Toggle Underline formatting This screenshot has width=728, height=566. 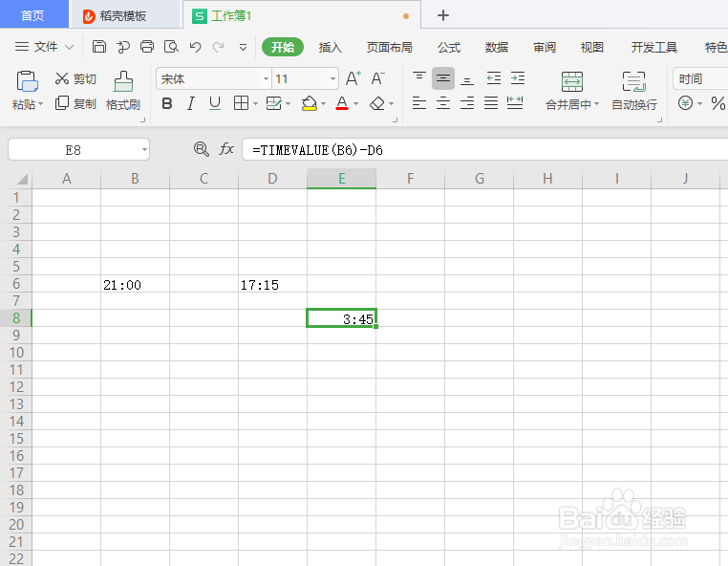click(215, 103)
